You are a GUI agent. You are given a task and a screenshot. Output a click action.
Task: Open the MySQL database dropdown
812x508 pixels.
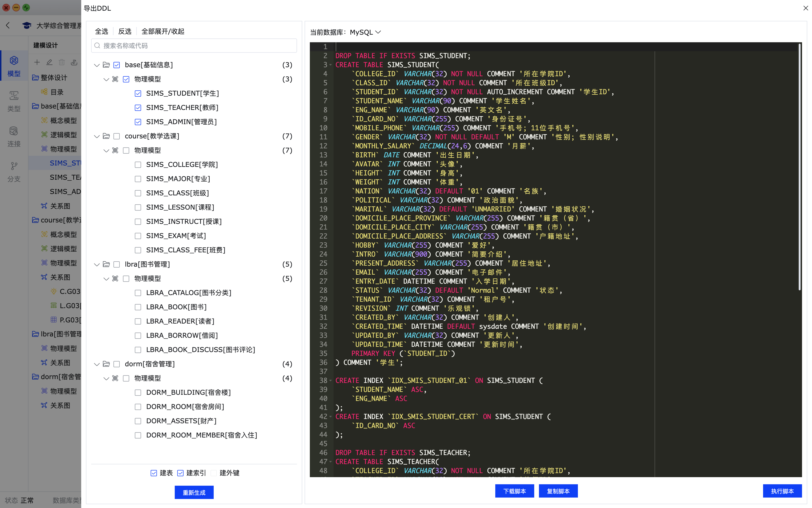pyautogui.click(x=365, y=32)
